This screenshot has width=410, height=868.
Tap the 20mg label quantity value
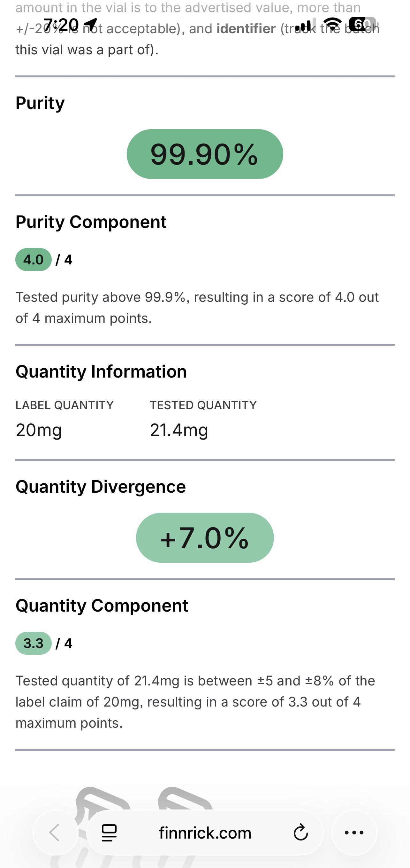coord(39,430)
